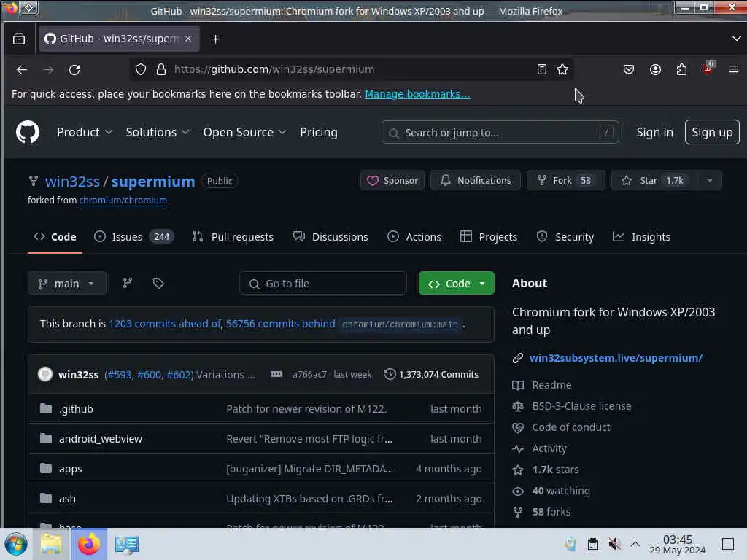This screenshot has width=747, height=560.
Task: Expand the Product menu
Action: (85, 133)
